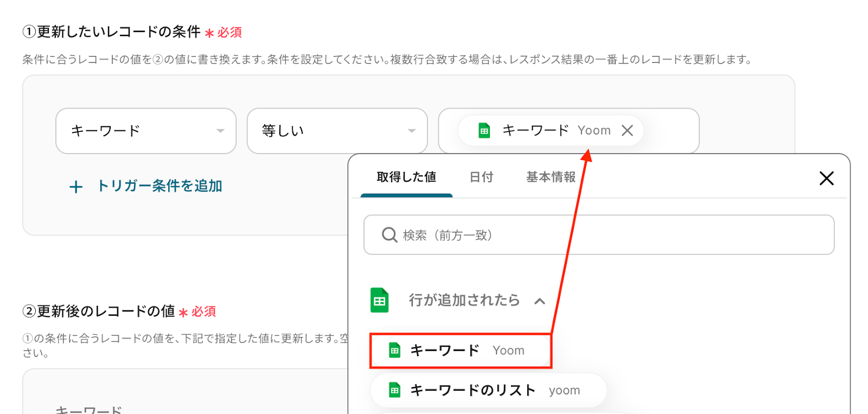Open the 基本情報 tab

[551, 177]
